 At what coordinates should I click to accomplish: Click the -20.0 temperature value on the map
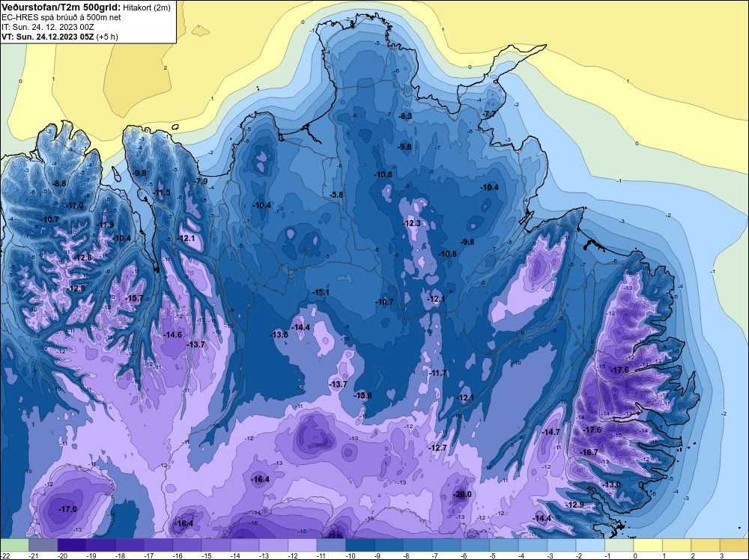(x=462, y=494)
